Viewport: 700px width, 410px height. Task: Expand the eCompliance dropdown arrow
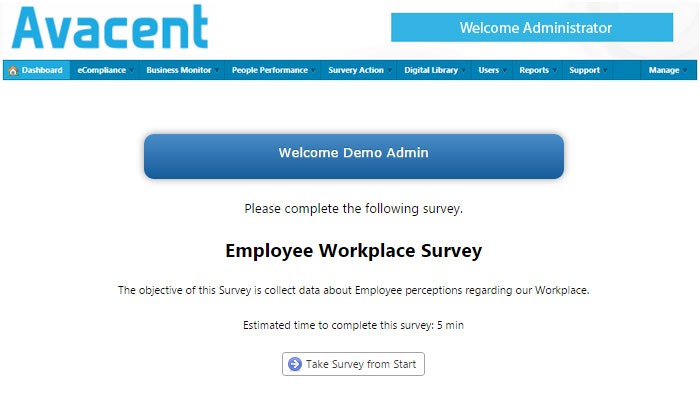pos(131,71)
